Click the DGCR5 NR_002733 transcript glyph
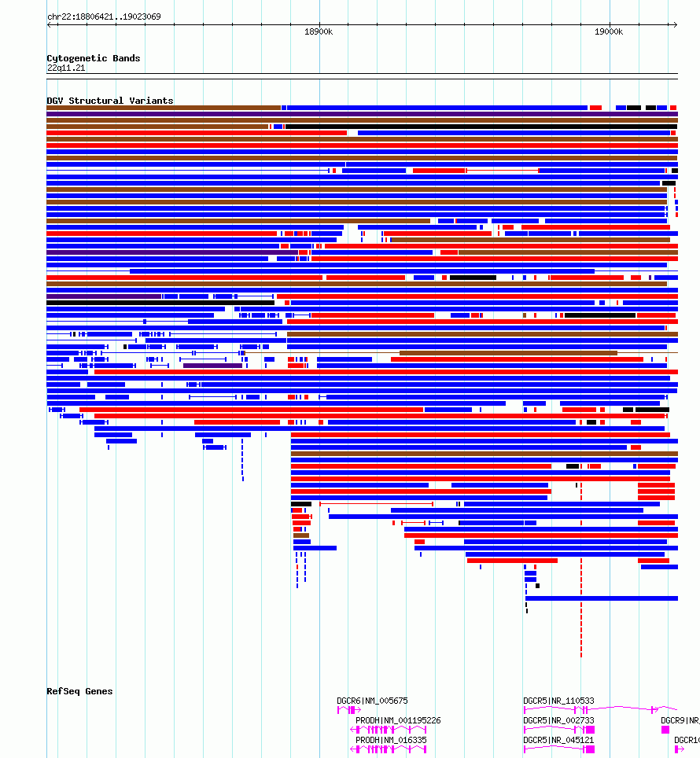This screenshot has height=758, width=700. (x=559, y=730)
